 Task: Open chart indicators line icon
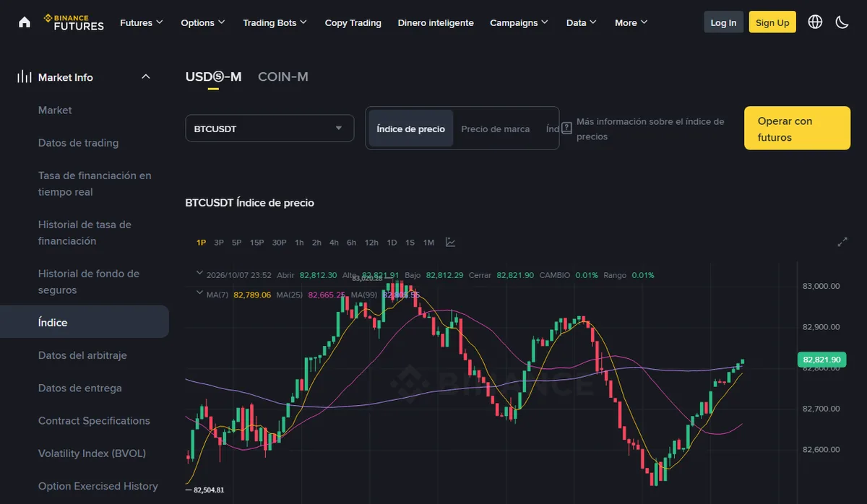coord(450,242)
